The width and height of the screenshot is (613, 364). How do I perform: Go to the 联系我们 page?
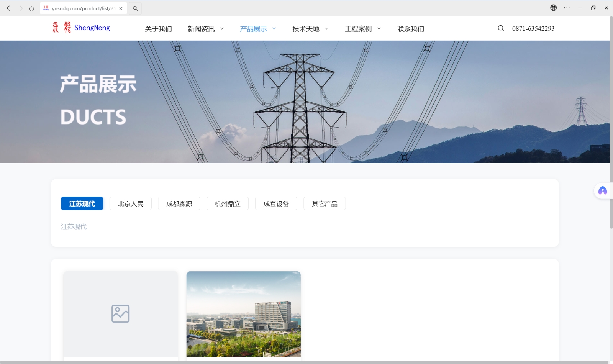point(410,29)
